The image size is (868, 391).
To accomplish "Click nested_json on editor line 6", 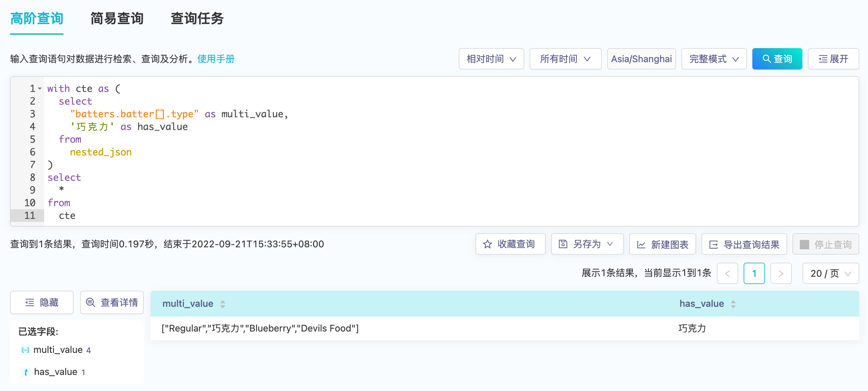I will tap(101, 152).
